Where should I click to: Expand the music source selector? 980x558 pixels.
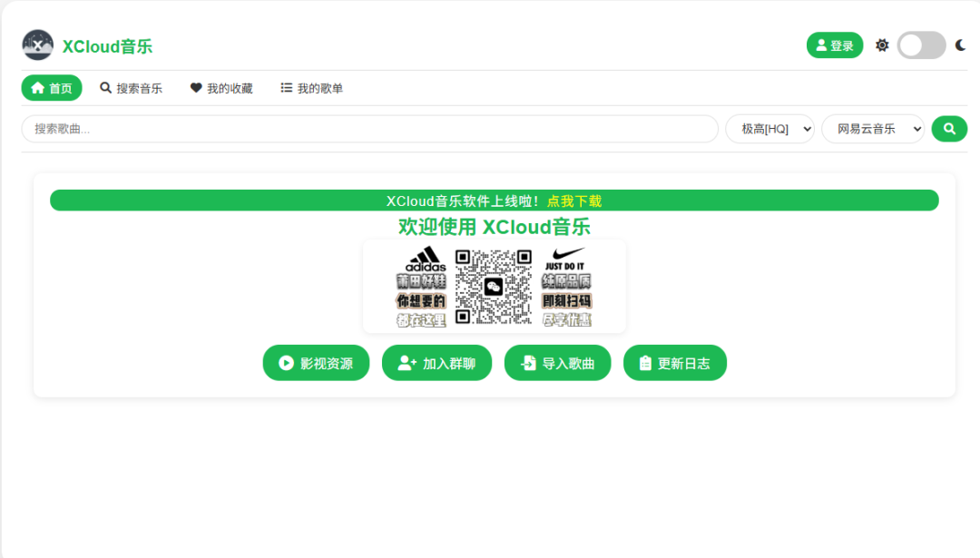872,128
